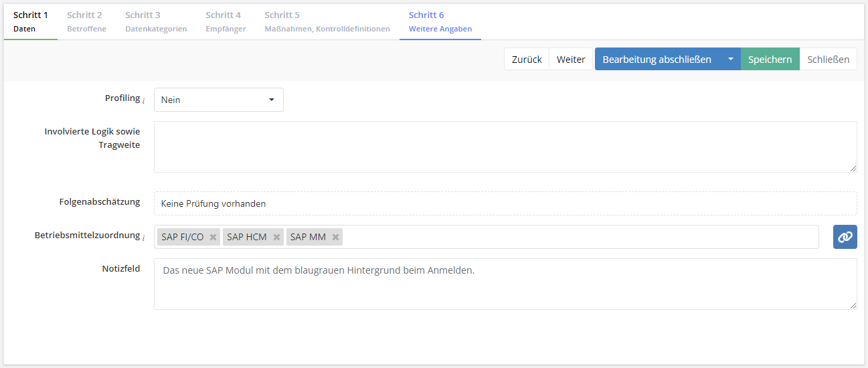Open Schritt 5 Maßnahmen, Kontrolldefinitionen tab
The height and width of the screenshot is (368, 868).
[327, 21]
